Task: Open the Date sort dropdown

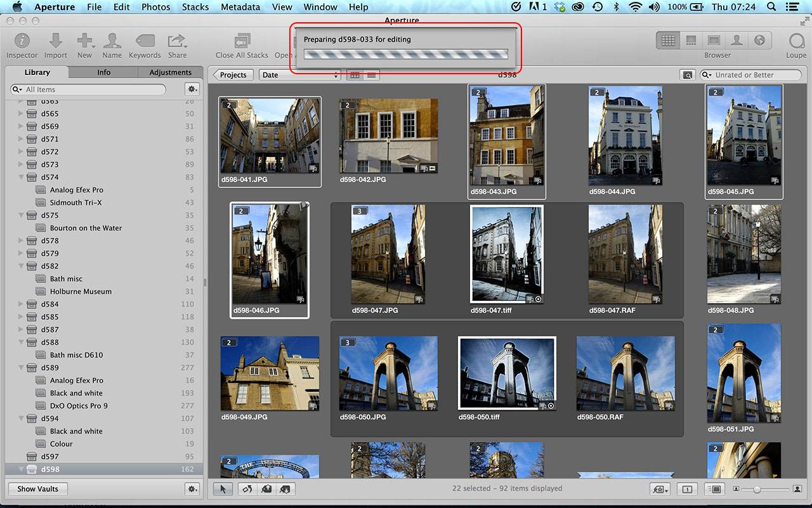Action: point(299,75)
